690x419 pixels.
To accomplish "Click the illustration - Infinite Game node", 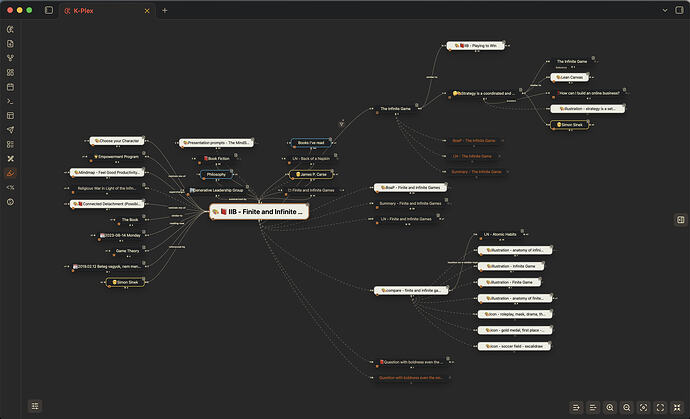I will tap(511, 266).
